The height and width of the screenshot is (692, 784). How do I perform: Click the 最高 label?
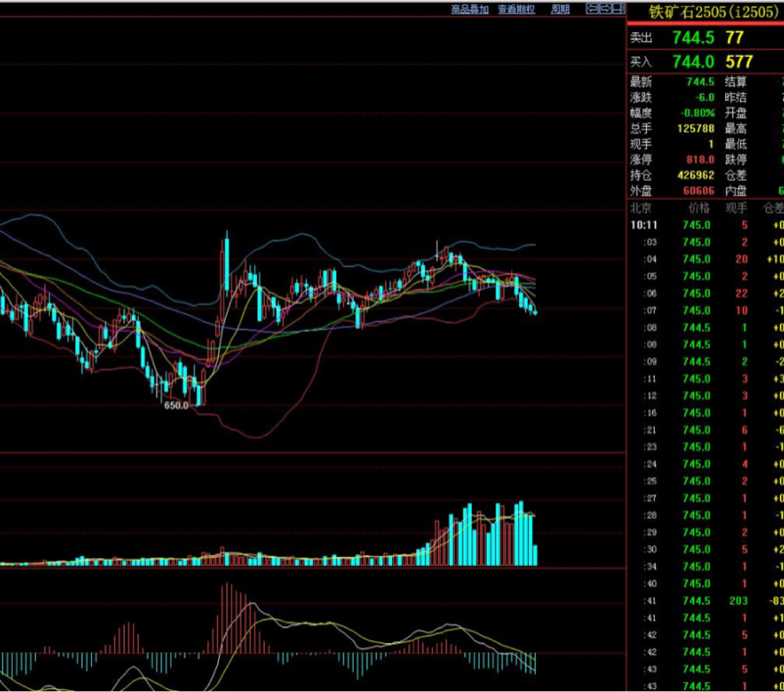pyautogui.click(x=736, y=129)
